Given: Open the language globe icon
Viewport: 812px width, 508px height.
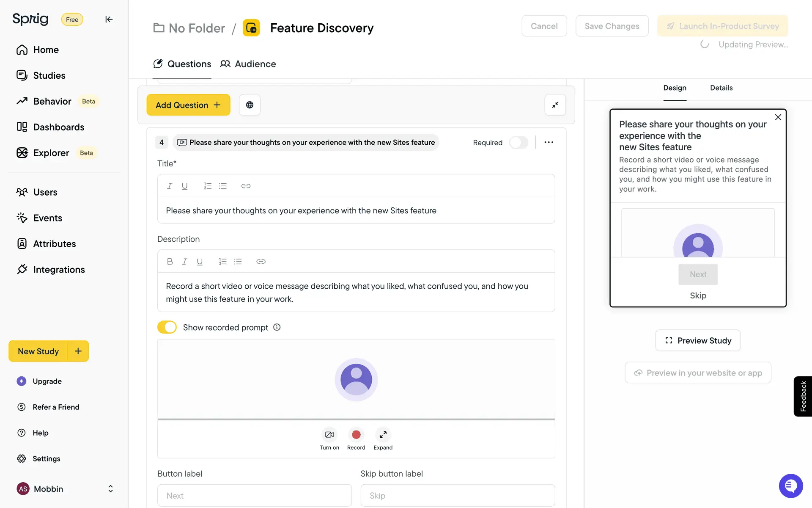Looking at the screenshot, I should click(x=250, y=105).
